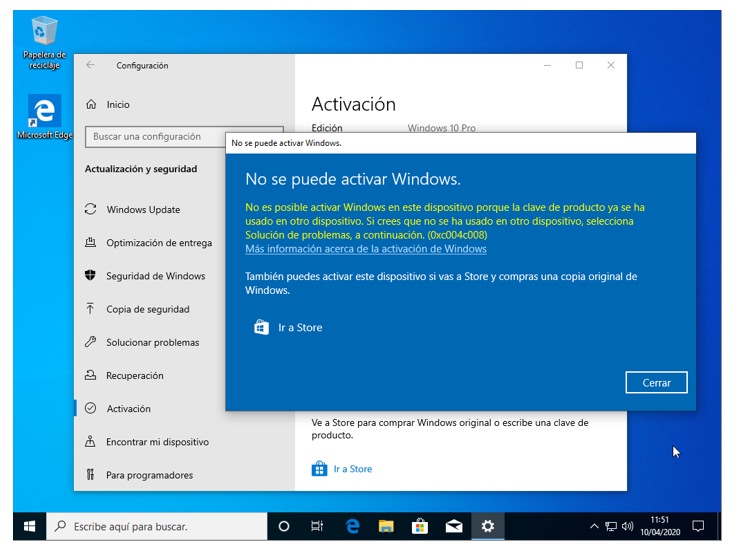Click the Encontrar mi dispositivo icon

coord(90,441)
